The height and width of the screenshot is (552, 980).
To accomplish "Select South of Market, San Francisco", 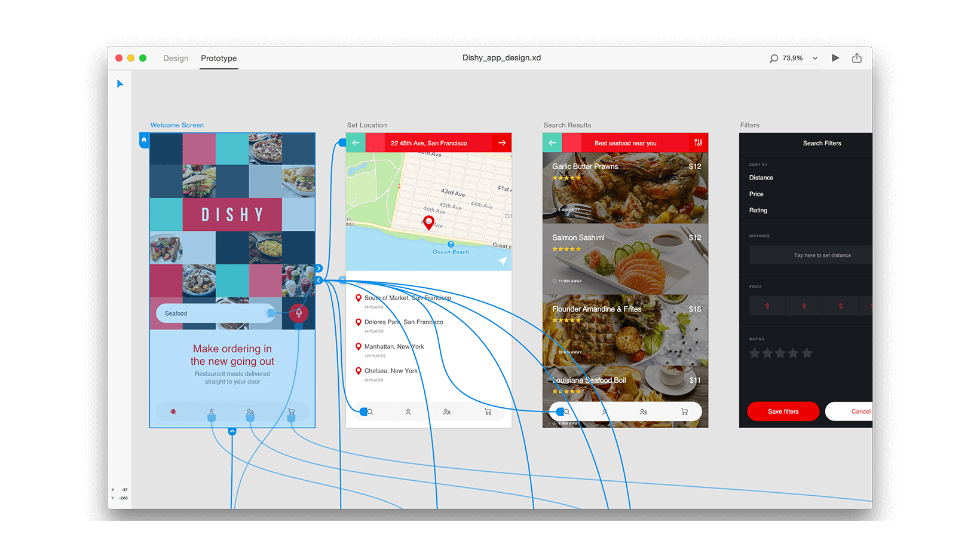I will point(408,298).
